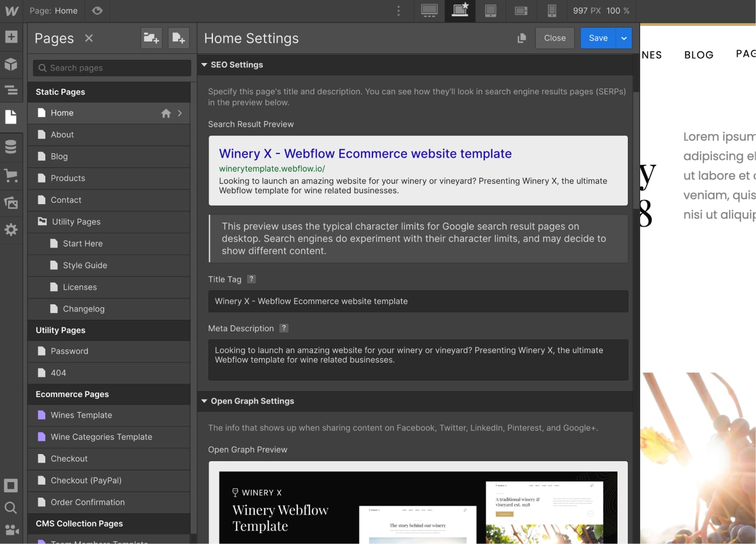Toggle preview mode with the eye icon
The height and width of the screenshot is (544, 756).
click(97, 11)
